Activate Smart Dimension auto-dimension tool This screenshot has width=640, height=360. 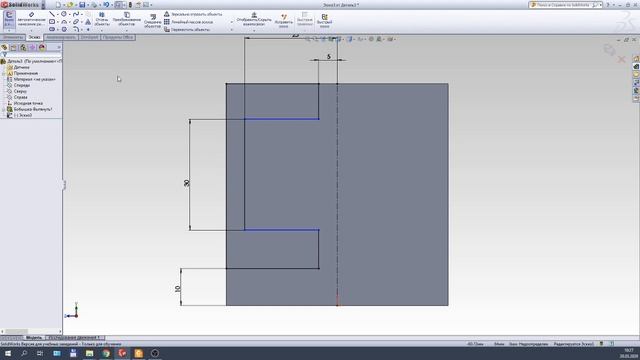(x=31, y=20)
